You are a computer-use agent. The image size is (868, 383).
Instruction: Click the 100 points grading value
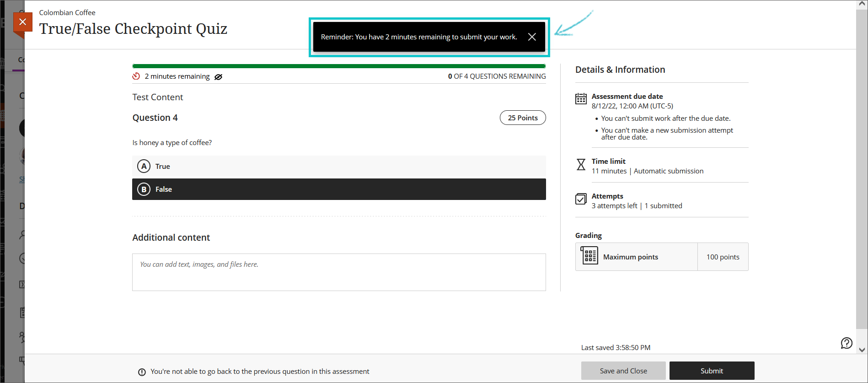723,257
